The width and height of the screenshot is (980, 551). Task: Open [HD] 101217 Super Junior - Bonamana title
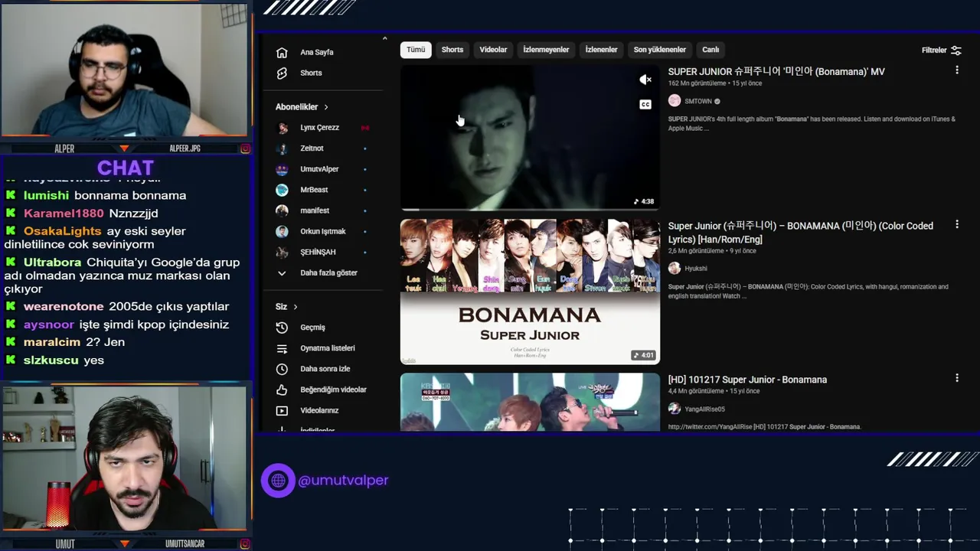click(747, 380)
